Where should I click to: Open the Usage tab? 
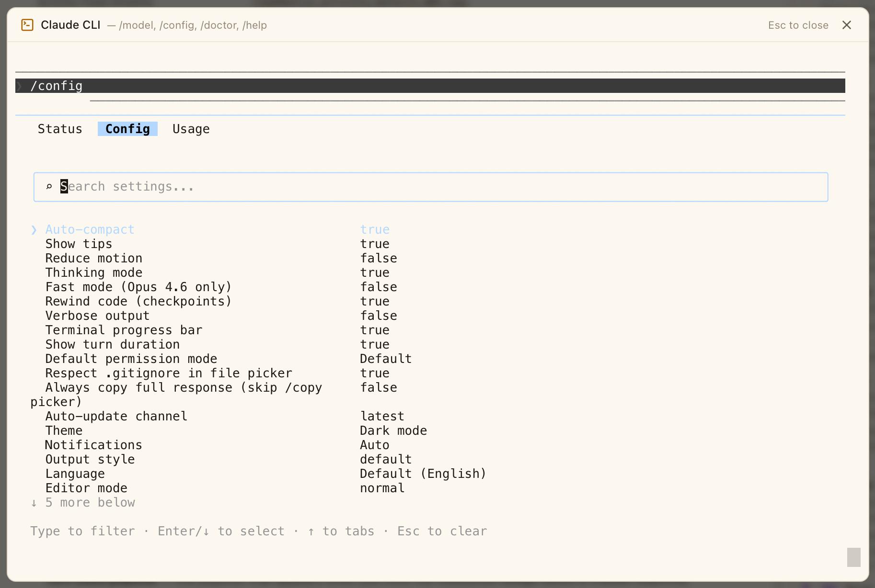191,129
